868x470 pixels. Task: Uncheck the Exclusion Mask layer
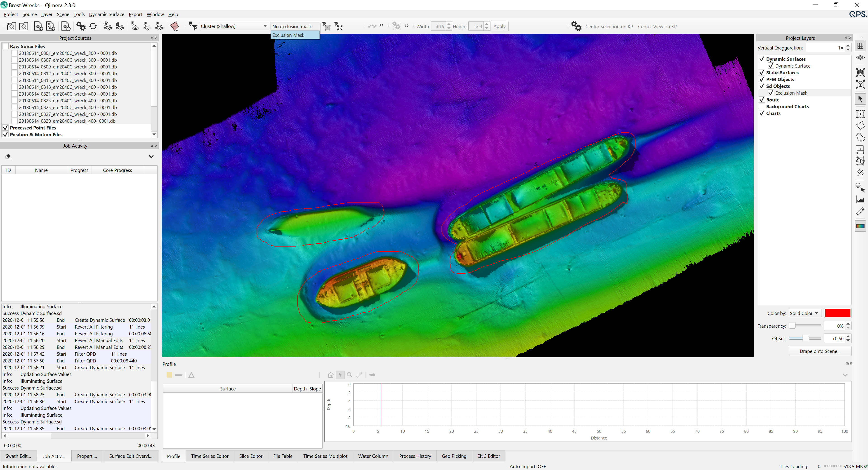point(771,93)
